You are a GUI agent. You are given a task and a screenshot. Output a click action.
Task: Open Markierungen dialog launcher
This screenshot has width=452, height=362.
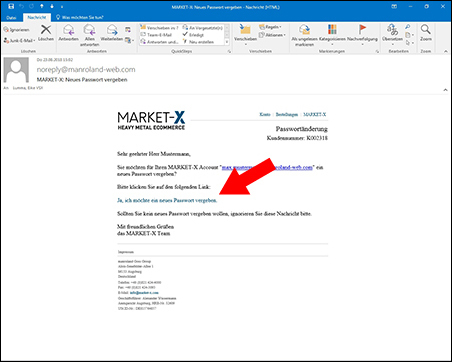point(377,51)
